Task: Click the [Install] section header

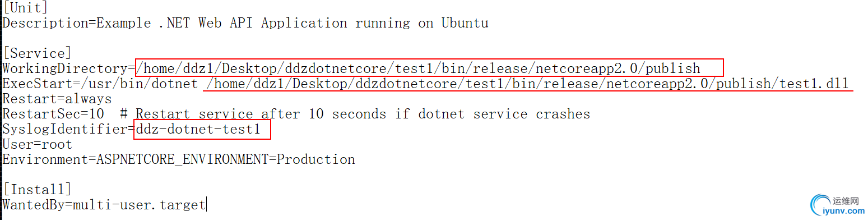Action: pyautogui.click(x=37, y=190)
